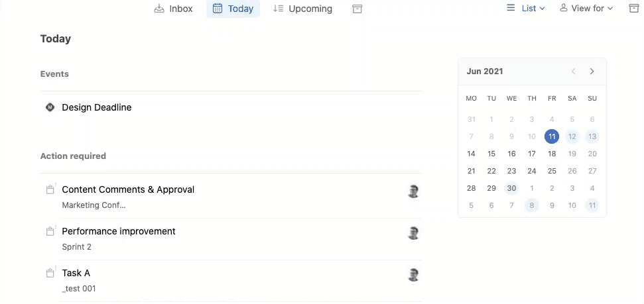Click assignee avatar on Task A
This screenshot has width=644, height=304.
pyautogui.click(x=414, y=274)
